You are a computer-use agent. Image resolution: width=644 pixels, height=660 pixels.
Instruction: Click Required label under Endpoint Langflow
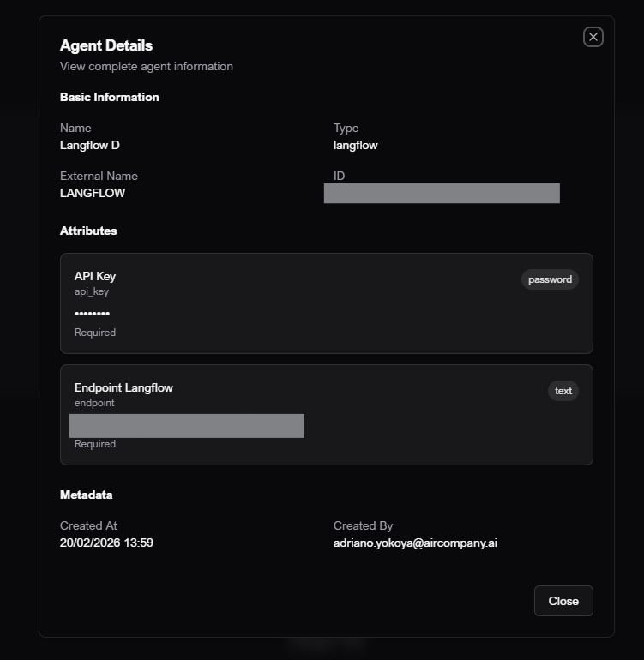(x=95, y=444)
